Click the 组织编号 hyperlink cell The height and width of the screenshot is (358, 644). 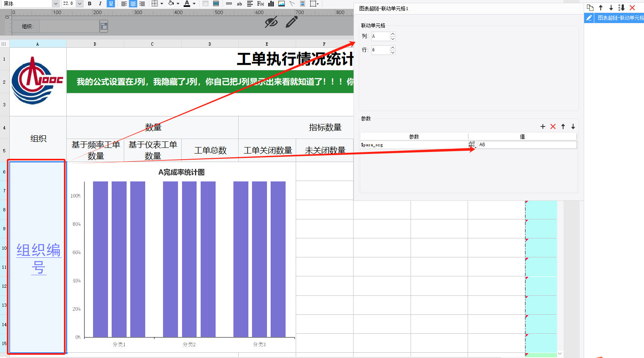tap(38, 257)
